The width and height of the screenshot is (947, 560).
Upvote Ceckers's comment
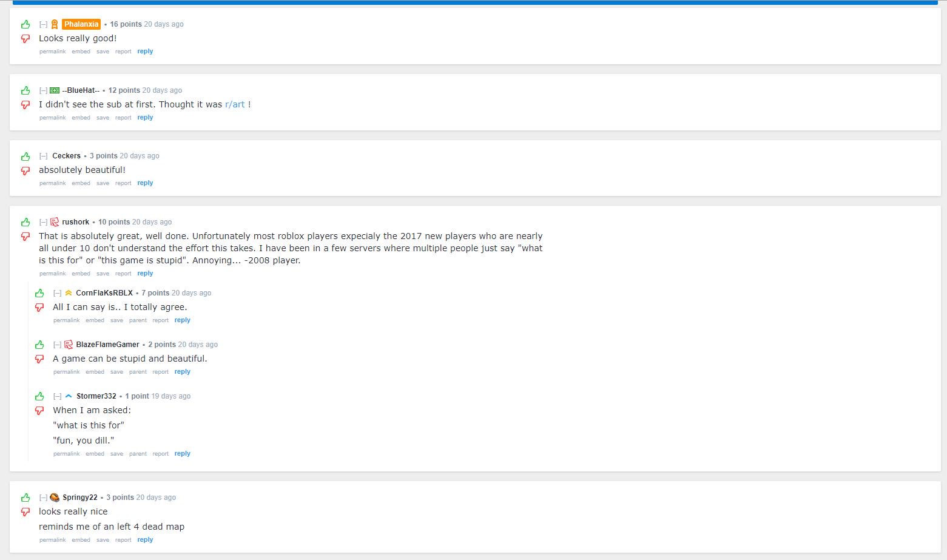[x=25, y=156]
